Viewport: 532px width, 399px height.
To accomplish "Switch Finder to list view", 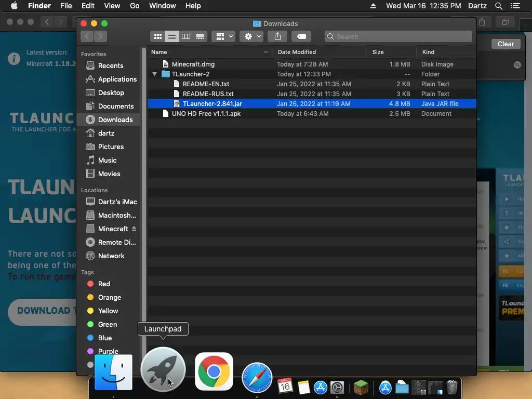I will pos(172,36).
